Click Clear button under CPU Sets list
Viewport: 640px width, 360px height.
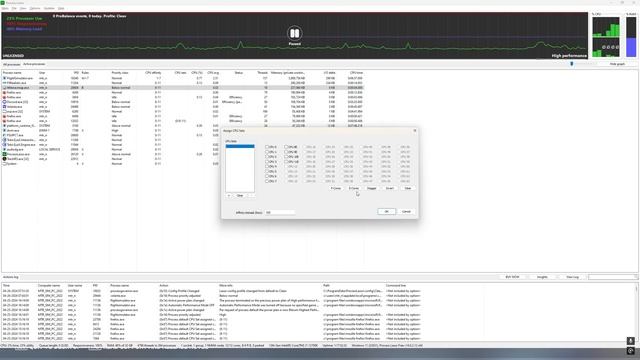240,196
